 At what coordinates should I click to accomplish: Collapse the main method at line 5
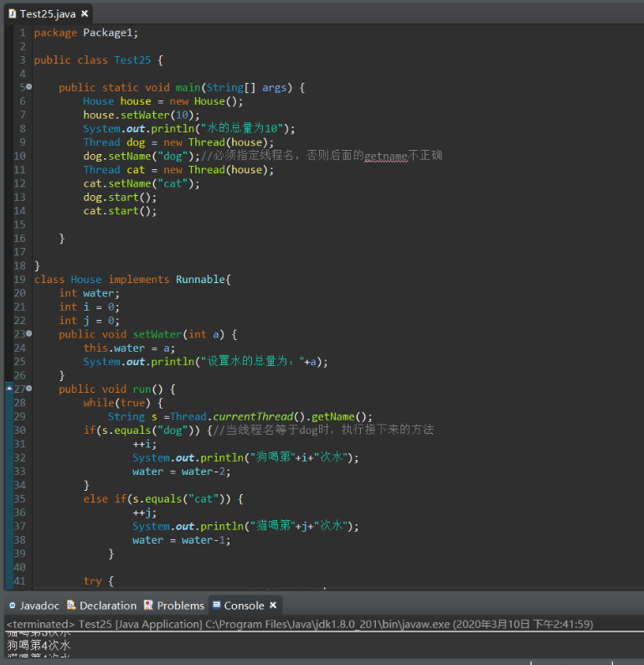[29, 87]
